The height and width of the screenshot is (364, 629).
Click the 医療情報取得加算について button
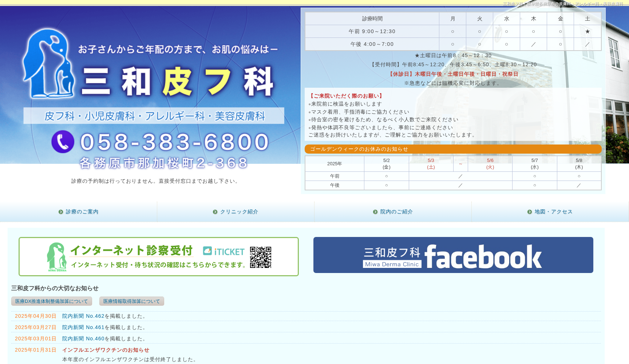click(x=131, y=301)
